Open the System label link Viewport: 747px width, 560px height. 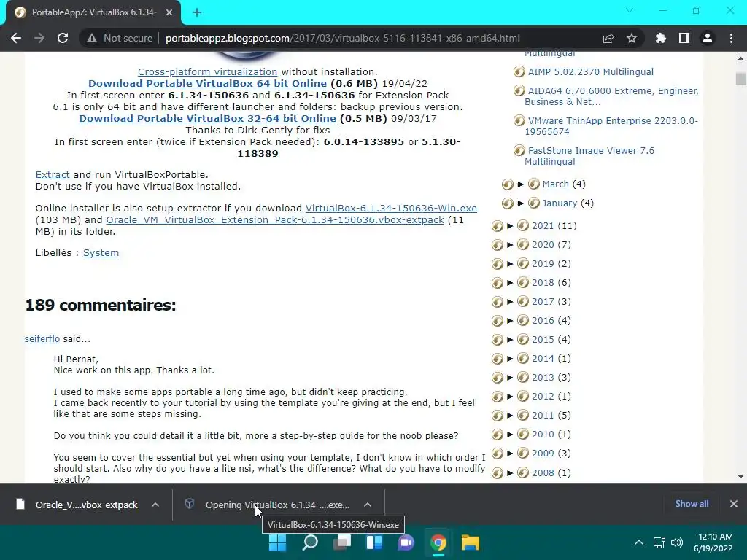101,253
